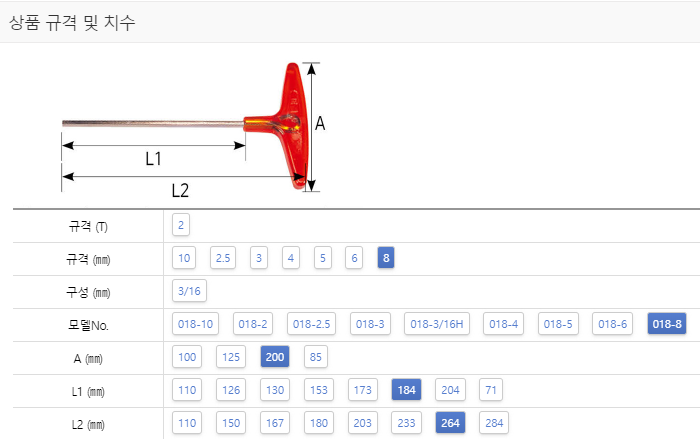Select the highlighted 8 mm size

coord(386,258)
